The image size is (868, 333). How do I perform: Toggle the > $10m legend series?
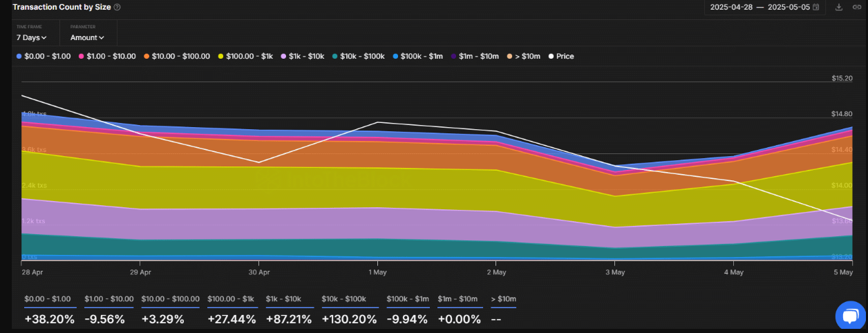[524, 57]
